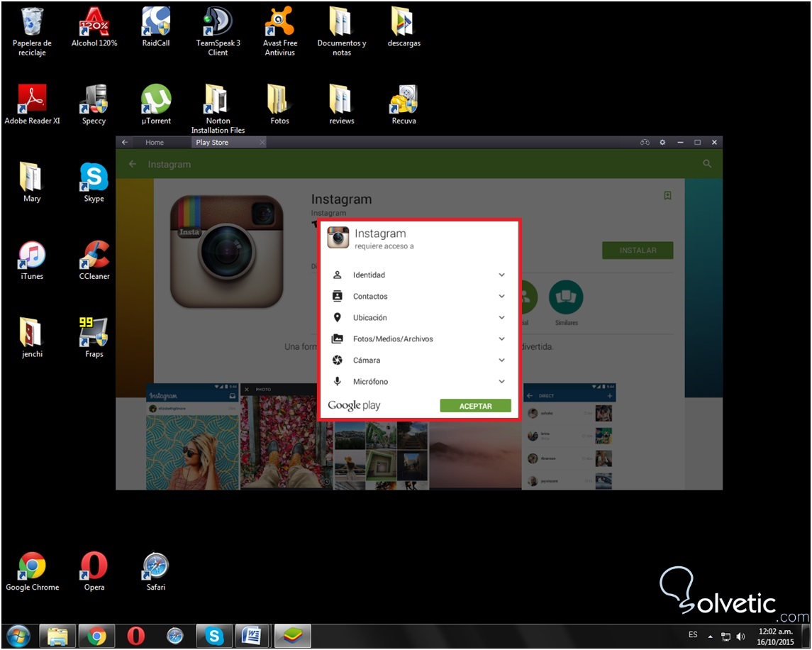
Task: Click the ES language indicator in the tray
Action: [693, 634]
